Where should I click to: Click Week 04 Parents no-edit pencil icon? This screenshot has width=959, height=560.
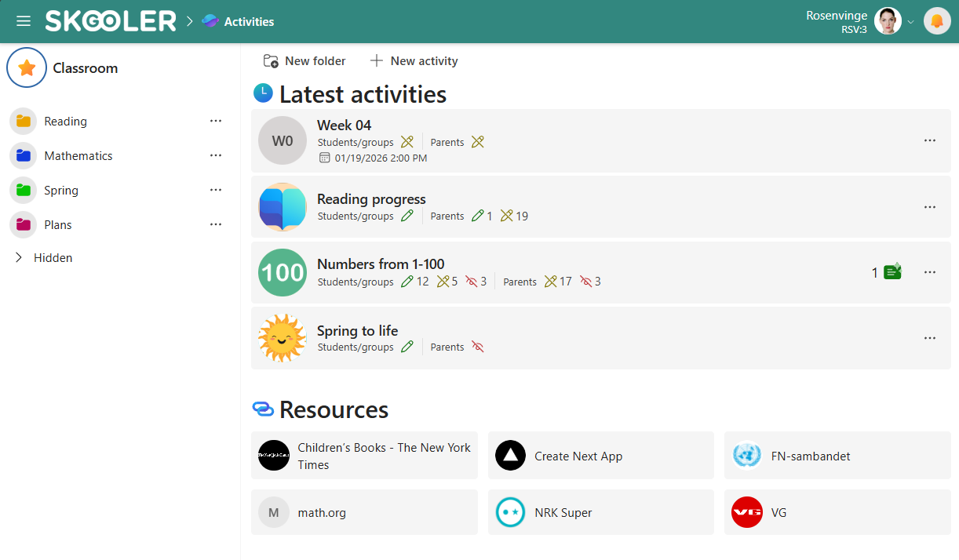point(478,142)
